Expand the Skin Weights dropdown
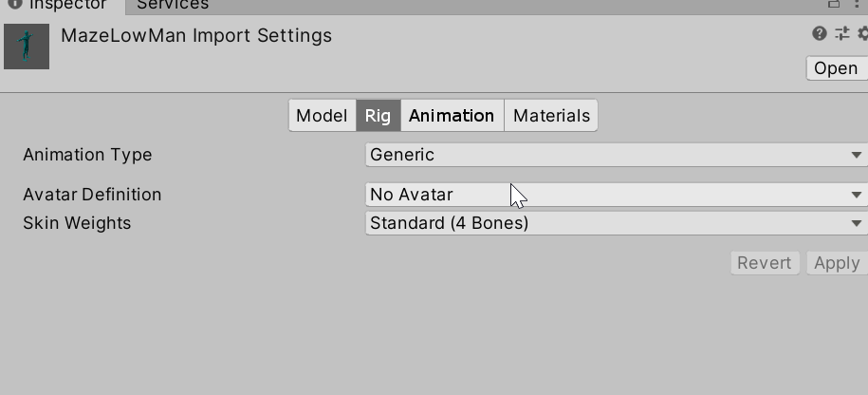868x395 pixels. [615, 223]
